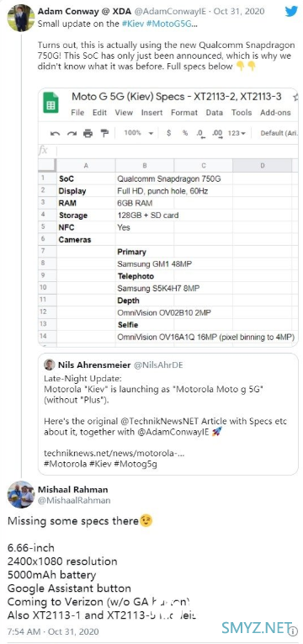This screenshot has width=303, height=644.
Task: Click the paint format roller icon
Action: 104,133
